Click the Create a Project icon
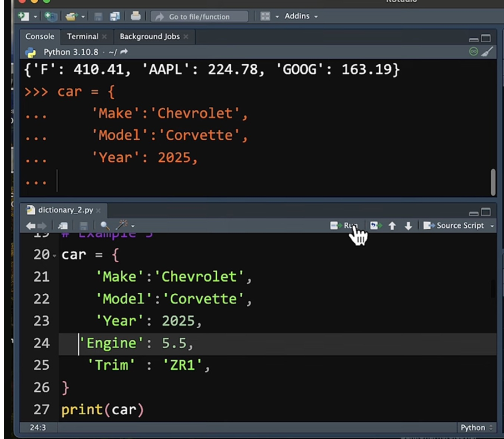The width and height of the screenshot is (504, 439). pos(50,17)
